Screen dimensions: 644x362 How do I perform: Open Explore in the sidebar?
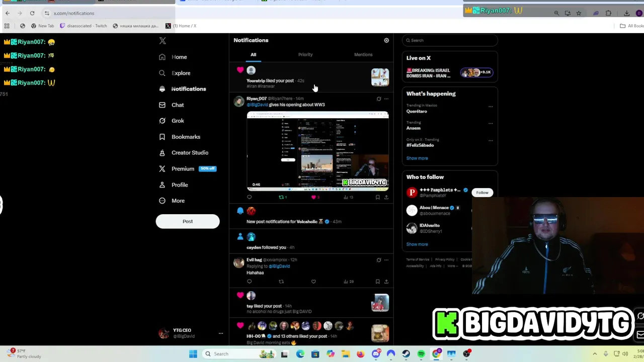coord(175,73)
